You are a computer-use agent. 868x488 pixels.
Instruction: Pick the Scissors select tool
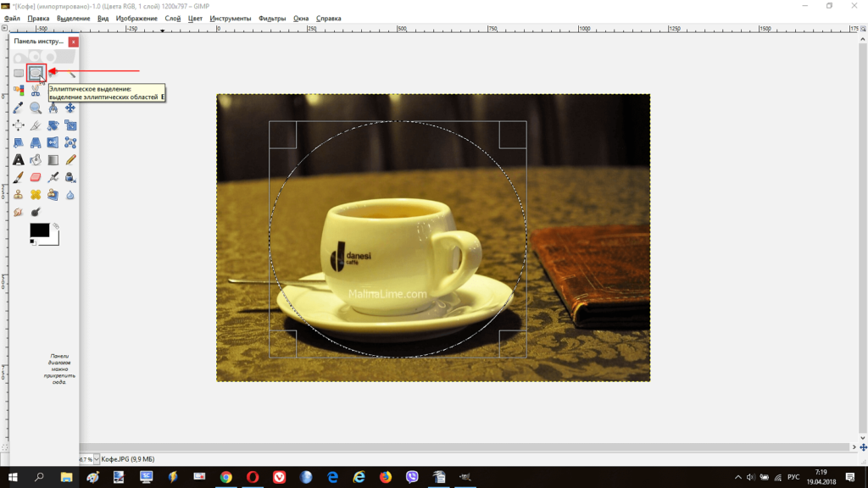pyautogui.click(x=36, y=90)
